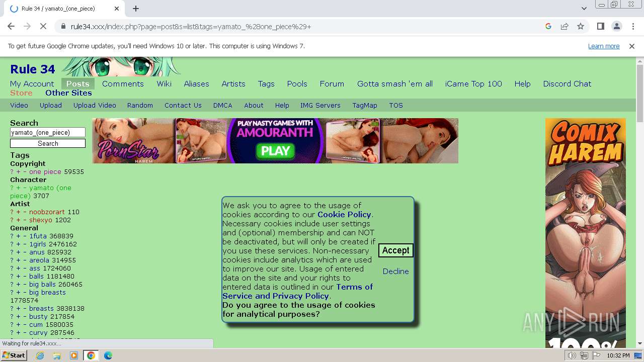Image resolution: width=644 pixels, height=362 pixels.
Task: Click the 'shexyo' artist tag
Action: [x=41, y=220]
